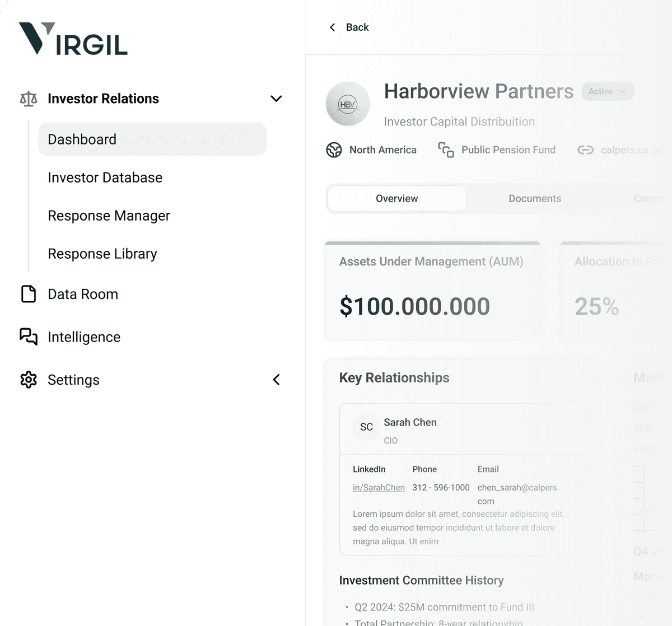Select Response Library in the sidebar

tap(102, 254)
